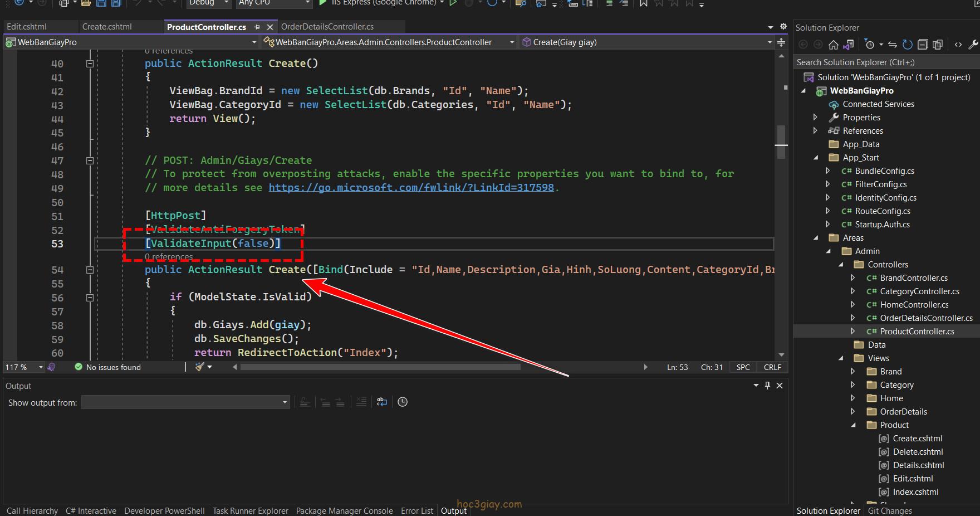
Task: Click Sync with Active Document arrows icon
Action: [893, 45]
